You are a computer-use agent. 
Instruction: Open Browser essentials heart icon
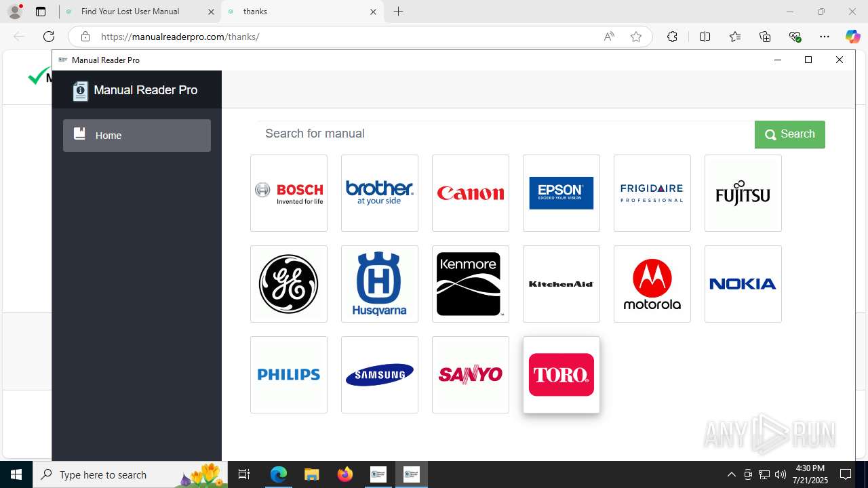click(x=795, y=37)
